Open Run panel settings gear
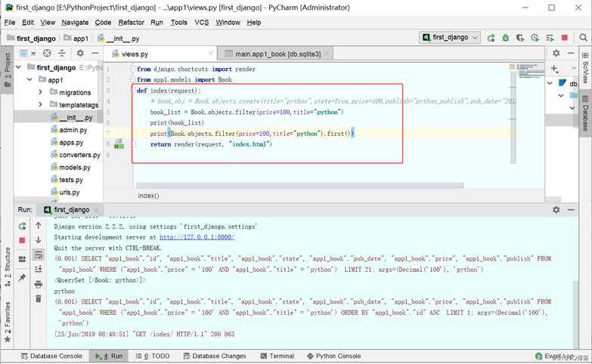592x364 pixels. (556, 210)
